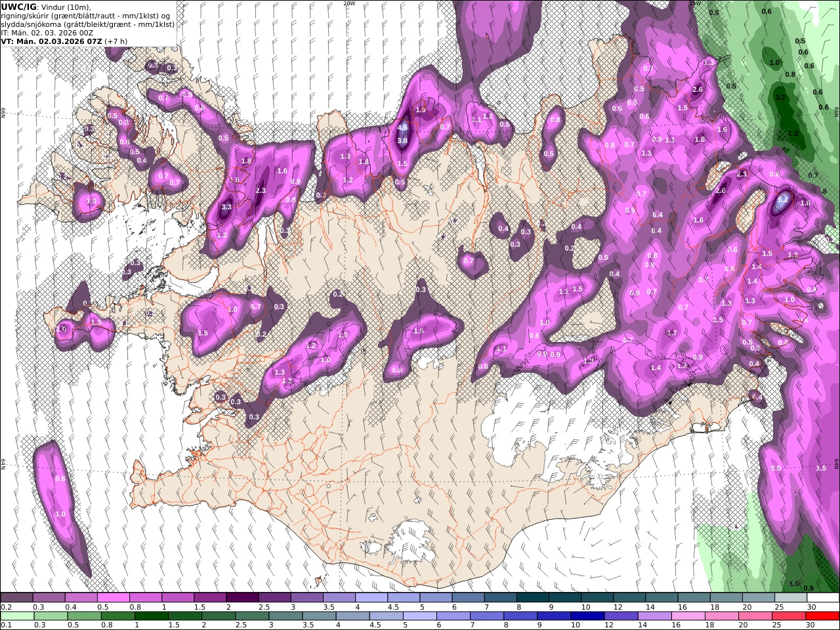Click the Vindur (10m) header text
Image resolution: width=840 pixels, height=630 pixels.
[x=66, y=7]
